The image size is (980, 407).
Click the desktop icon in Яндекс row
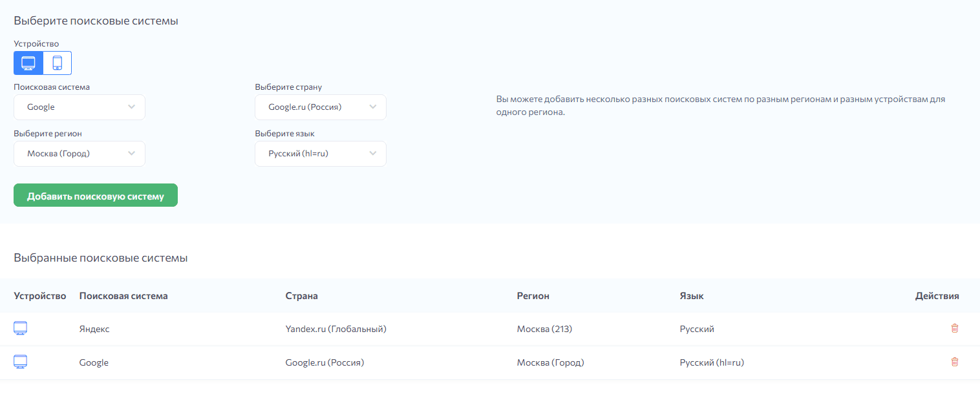(x=21, y=329)
